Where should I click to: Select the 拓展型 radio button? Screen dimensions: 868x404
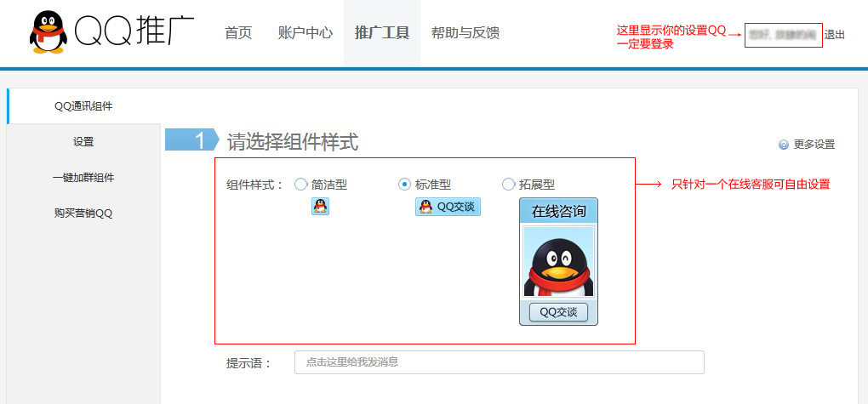(508, 185)
